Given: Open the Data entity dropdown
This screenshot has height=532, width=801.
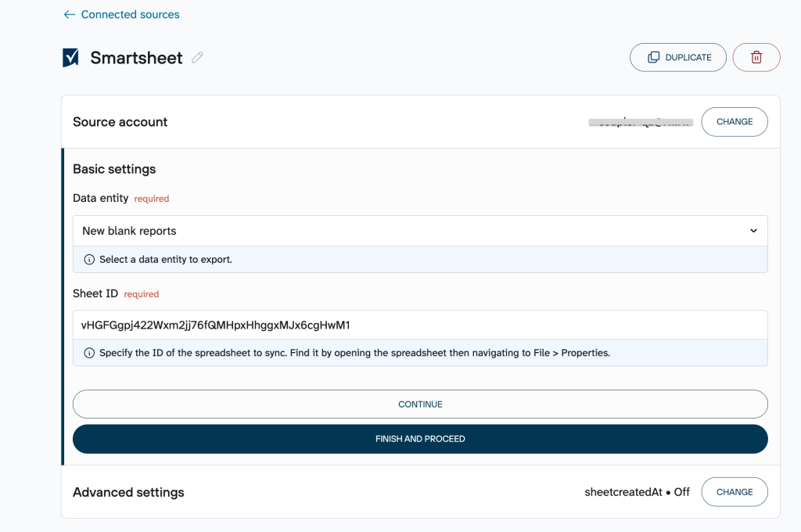Looking at the screenshot, I should pyautogui.click(x=420, y=231).
